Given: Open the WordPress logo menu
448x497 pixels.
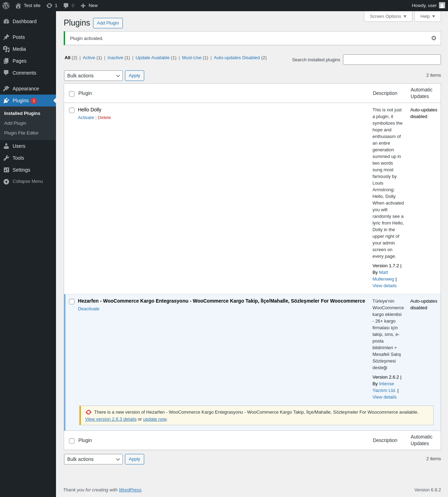Looking at the screenshot, I should coord(6,6).
